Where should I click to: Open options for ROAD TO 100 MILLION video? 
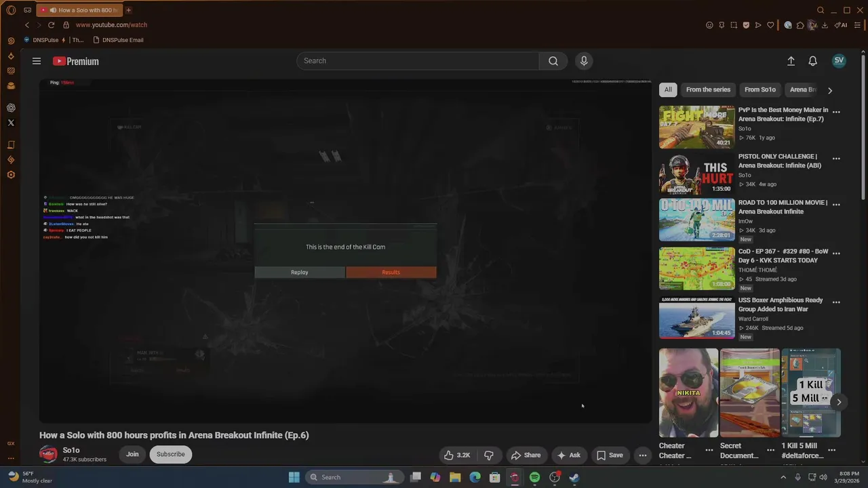(836, 204)
